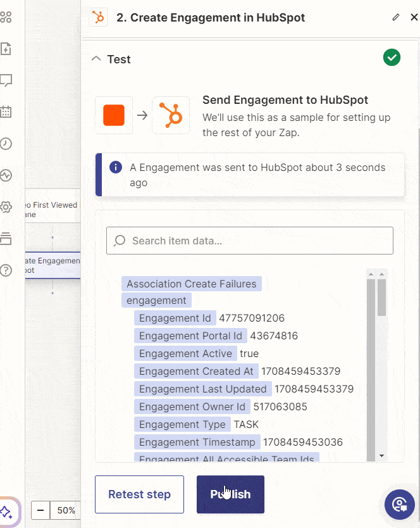Click the Association Create Failures tag
The height and width of the screenshot is (528, 420).
click(x=192, y=284)
